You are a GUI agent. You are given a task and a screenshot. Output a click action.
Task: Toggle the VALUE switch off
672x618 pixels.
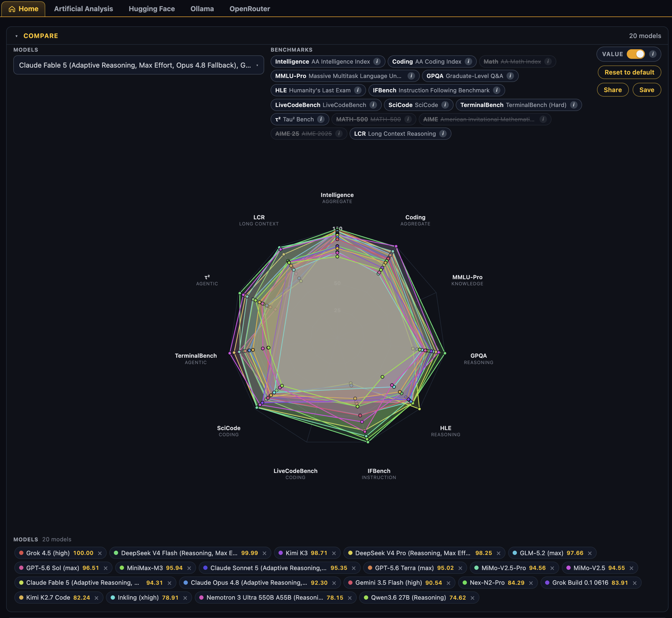click(636, 54)
